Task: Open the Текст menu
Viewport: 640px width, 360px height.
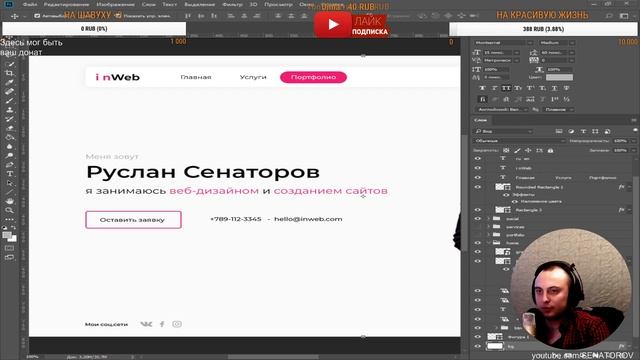Action: (x=169, y=4)
